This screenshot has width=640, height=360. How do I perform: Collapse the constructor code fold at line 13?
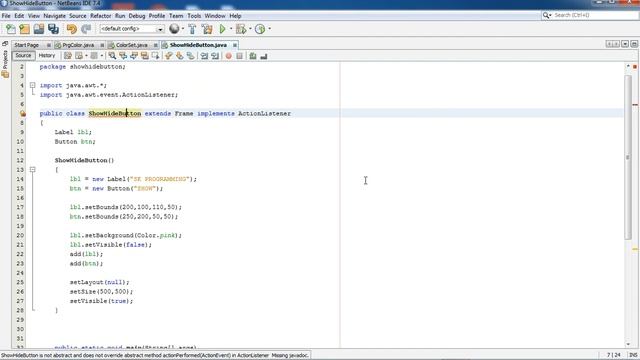click(x=33, y=169)
